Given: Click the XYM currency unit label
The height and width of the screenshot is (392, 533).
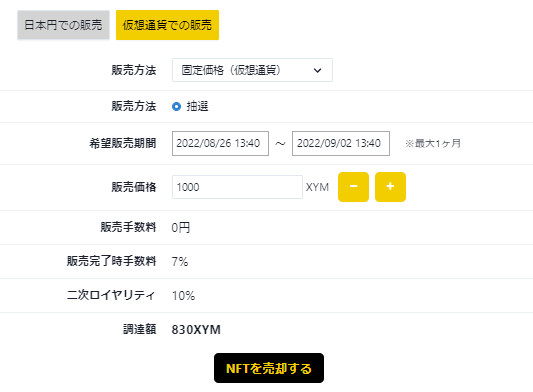Looking at the screenshot, I should [317, 187].
